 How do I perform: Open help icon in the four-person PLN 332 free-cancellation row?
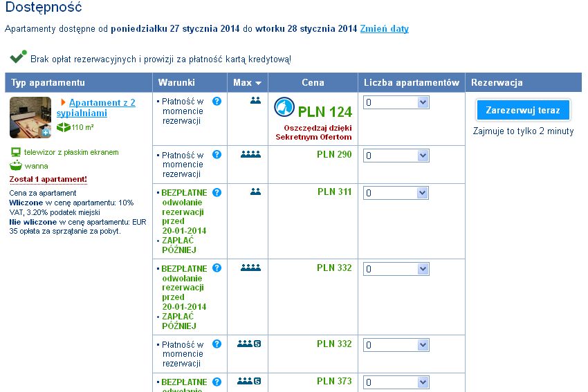217,268
